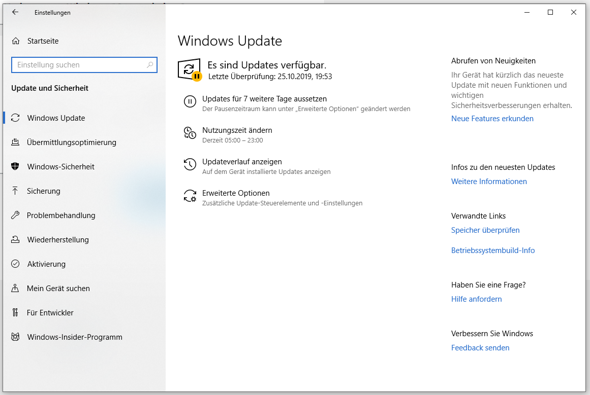This screenshot has width=590, height=395.
Task: Click the Derzeit 05:00 – 23:00 text
Action: click(233, 140)
